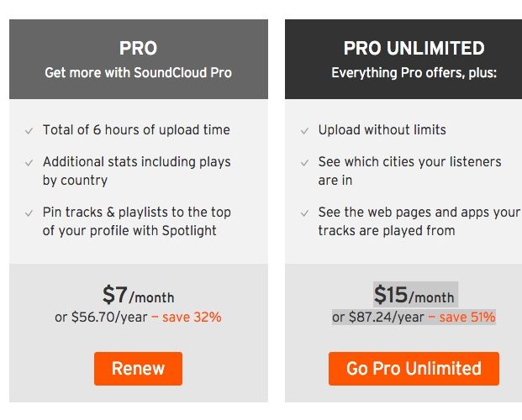Click the Go Pro Unlimited button
Screen dimensions: 522x420
[x=414, y=369]
